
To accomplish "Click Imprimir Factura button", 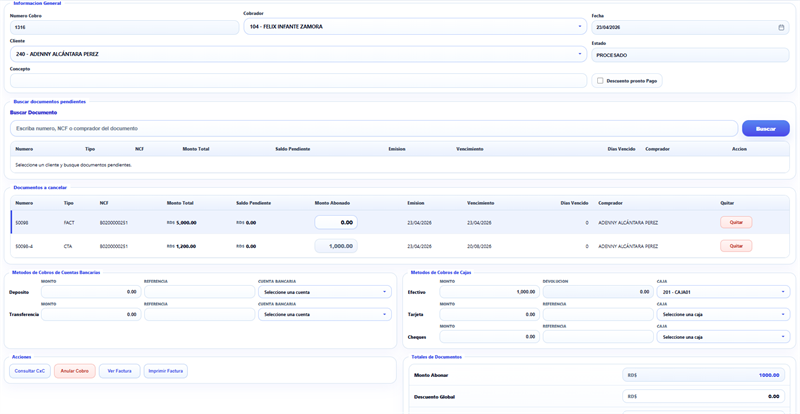I will [x=165, y=371].
